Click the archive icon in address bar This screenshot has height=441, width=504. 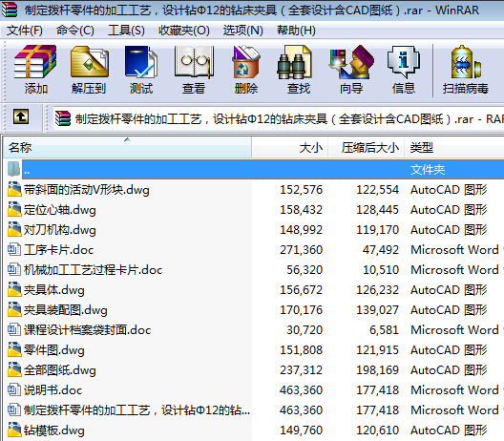(x=63, y=118)
